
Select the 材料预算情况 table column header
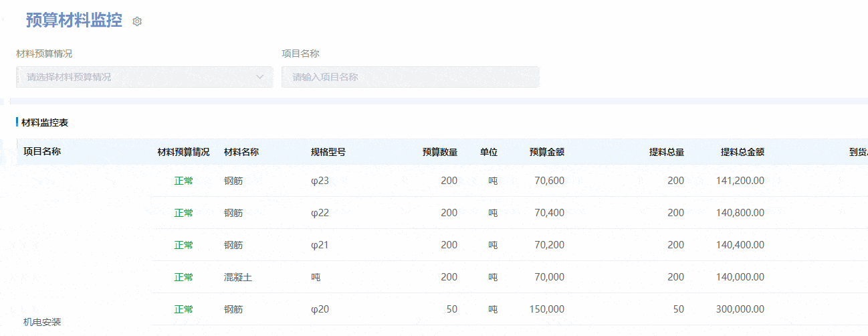point(183,152)
